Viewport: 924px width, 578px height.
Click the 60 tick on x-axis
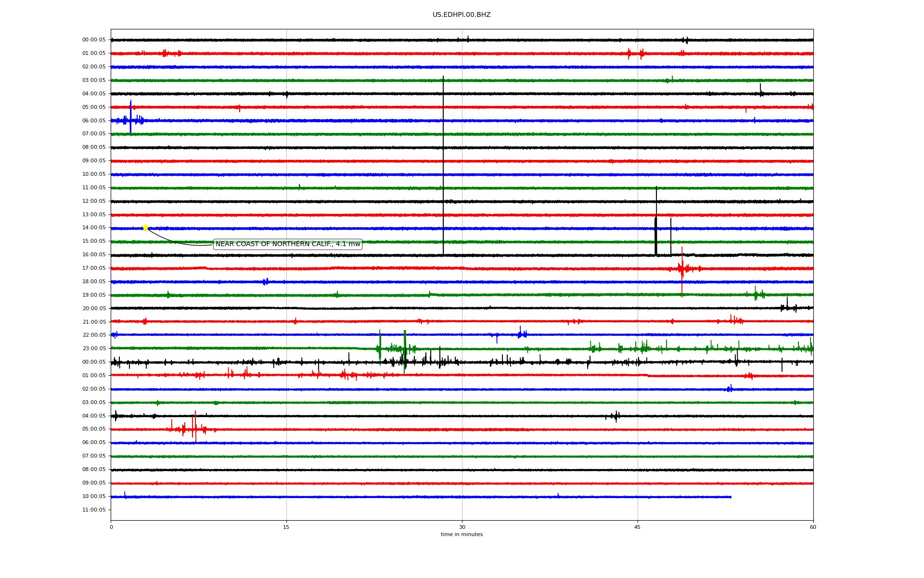tap(813, 527)
